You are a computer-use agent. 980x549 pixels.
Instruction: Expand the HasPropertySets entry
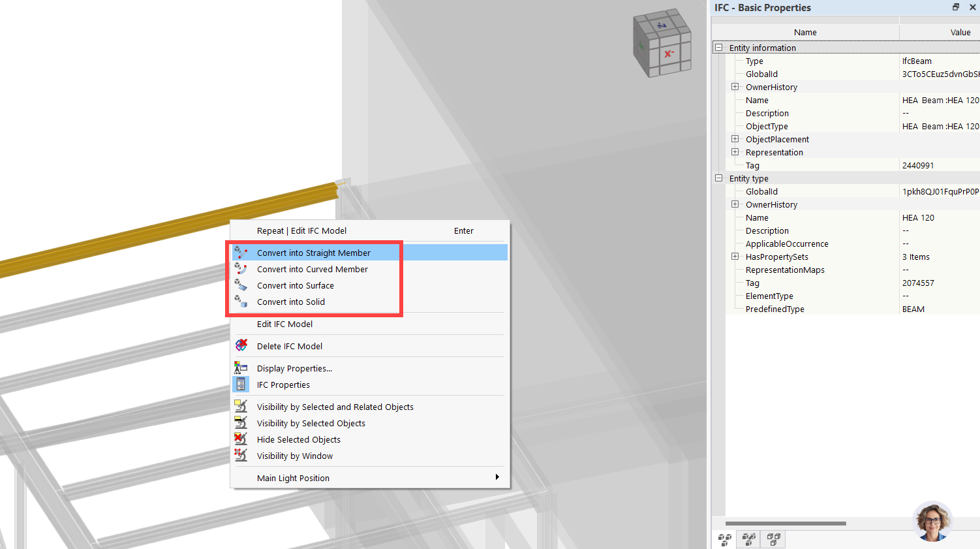pos(735,256)
